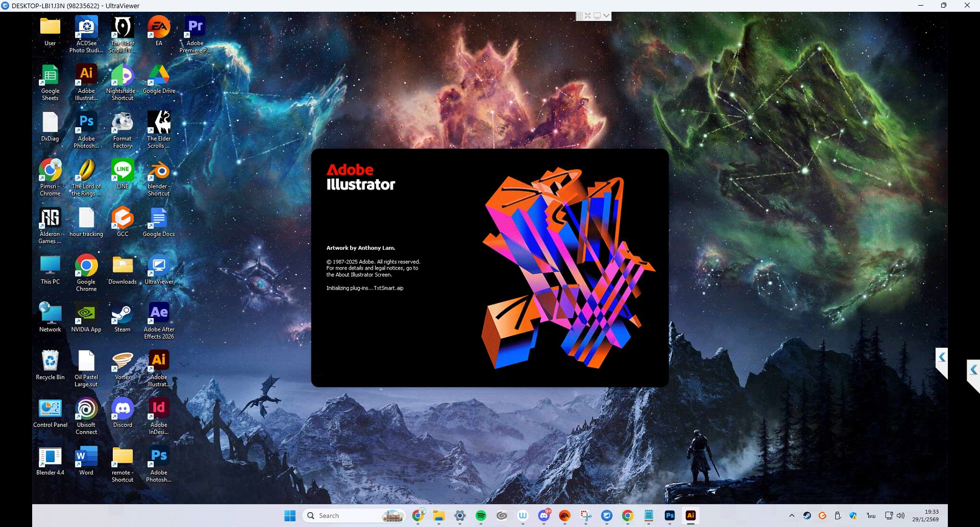Screen dimensions: 980x527
Task: Select The Lord of the Rings shortcut
Action: point(86,178)
